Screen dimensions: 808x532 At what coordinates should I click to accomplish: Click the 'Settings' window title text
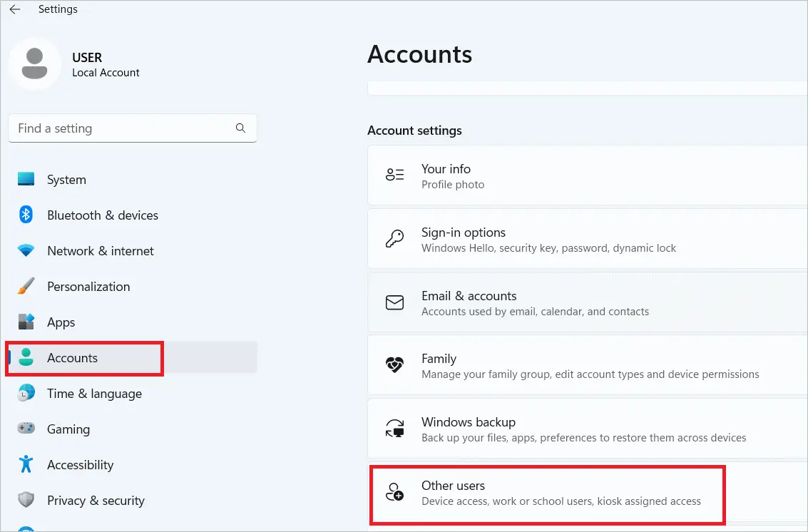click(58, 9)
